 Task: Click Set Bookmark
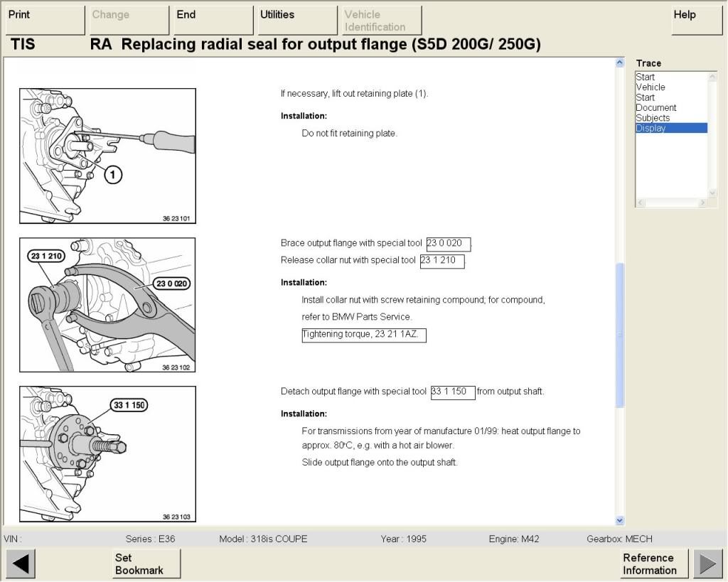[146, 563]
